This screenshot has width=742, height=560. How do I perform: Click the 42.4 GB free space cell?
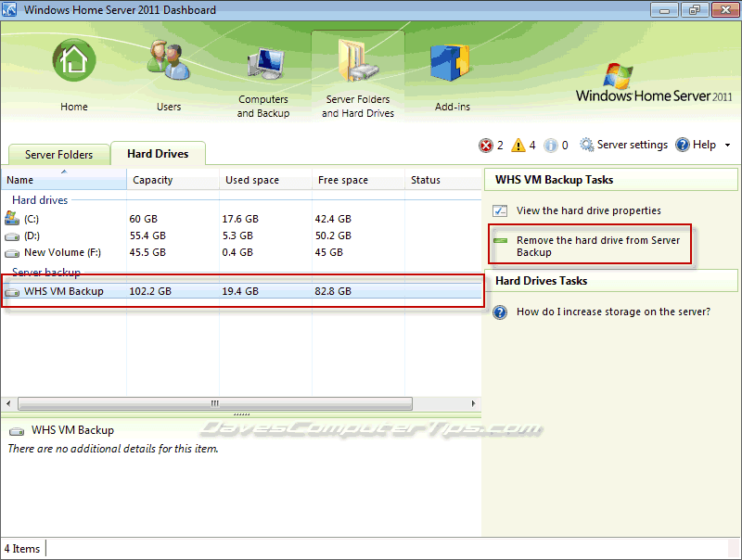pyautogui.click(x=333, y=219)
